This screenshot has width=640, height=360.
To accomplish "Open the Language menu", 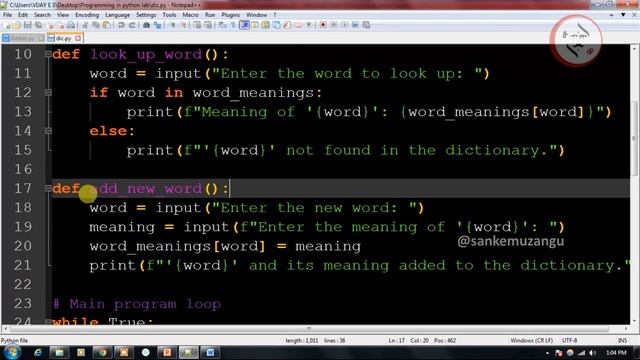I will tap(117, 15).
